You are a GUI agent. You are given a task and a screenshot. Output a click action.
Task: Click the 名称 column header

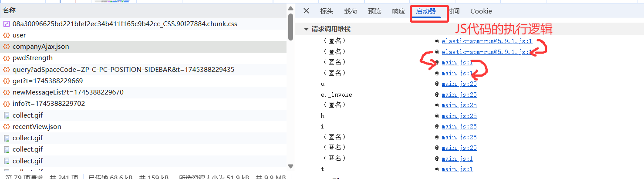pos(10,10)
